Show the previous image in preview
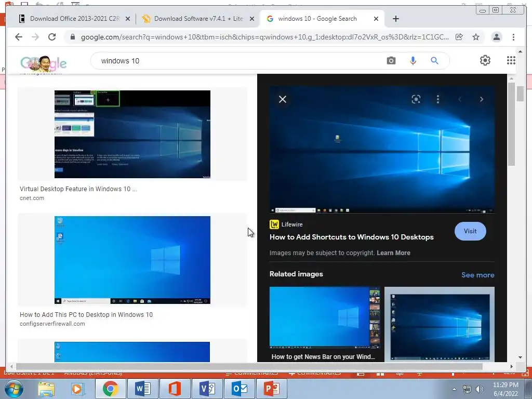Viewport: 532px width, 399px height. point(460,99)
